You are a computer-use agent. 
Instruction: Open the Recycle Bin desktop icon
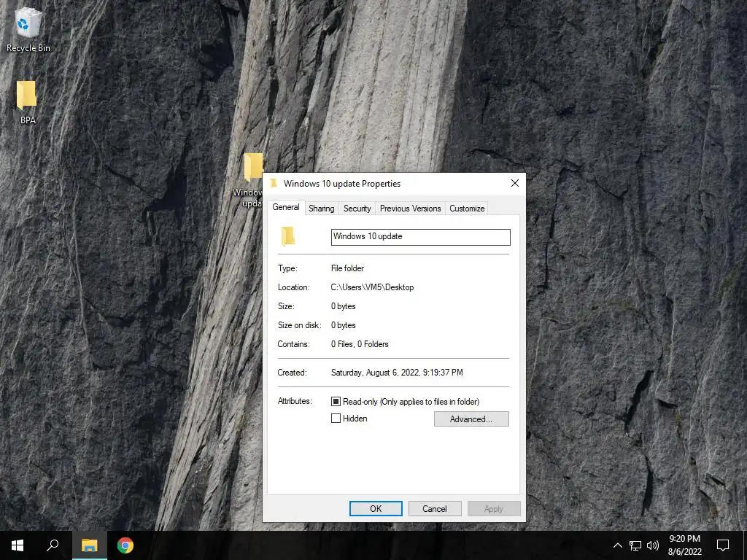tap(28, 29)
